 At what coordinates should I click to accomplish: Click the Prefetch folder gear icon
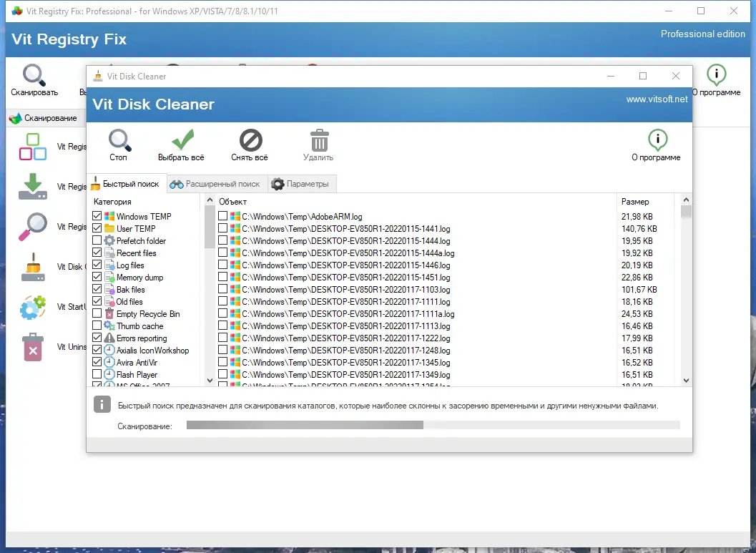point(109,240)
